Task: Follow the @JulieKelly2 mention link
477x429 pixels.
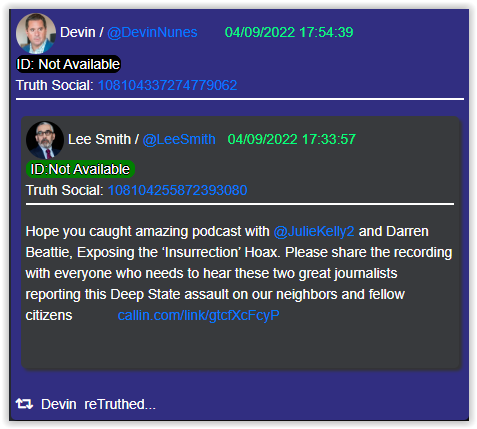Action: click(x=314, y=232)
